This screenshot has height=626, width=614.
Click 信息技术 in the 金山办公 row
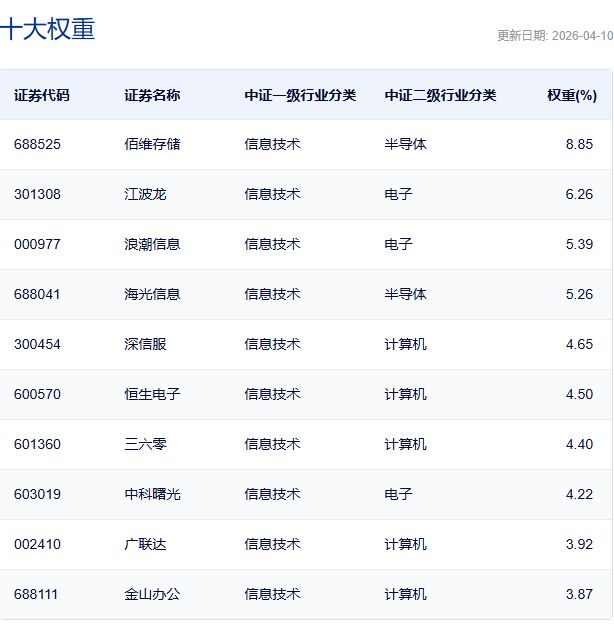click(x=272, y=594)
